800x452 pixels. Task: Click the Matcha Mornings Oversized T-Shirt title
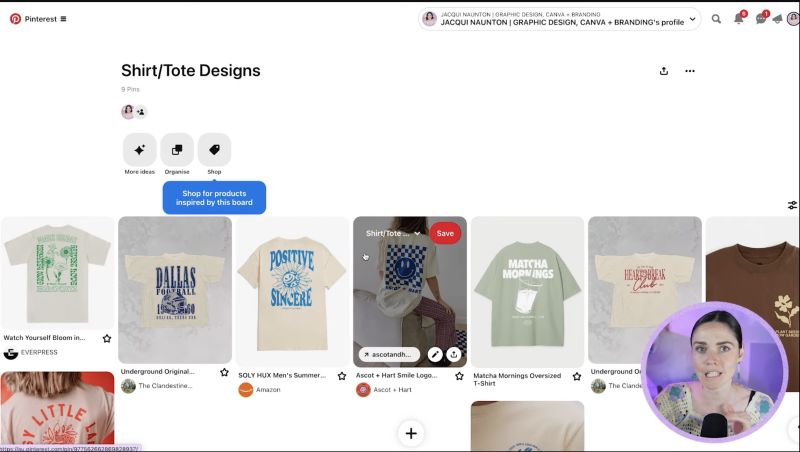click(517, 379)
